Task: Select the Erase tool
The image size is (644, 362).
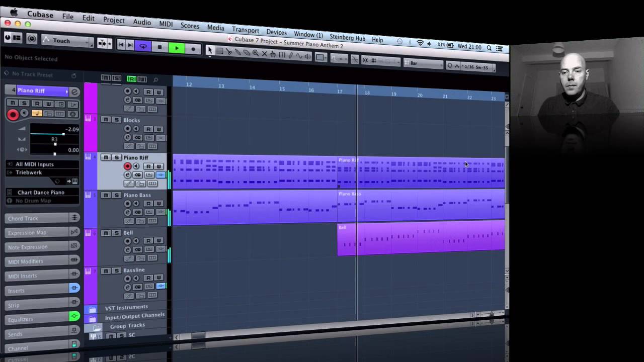Action: 247,52
